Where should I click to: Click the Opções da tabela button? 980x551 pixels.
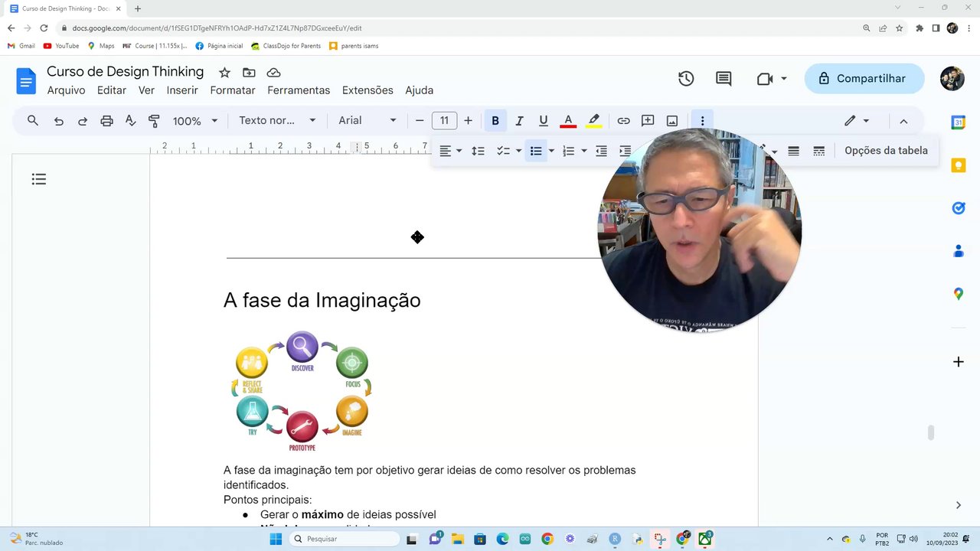coord(886,151)
